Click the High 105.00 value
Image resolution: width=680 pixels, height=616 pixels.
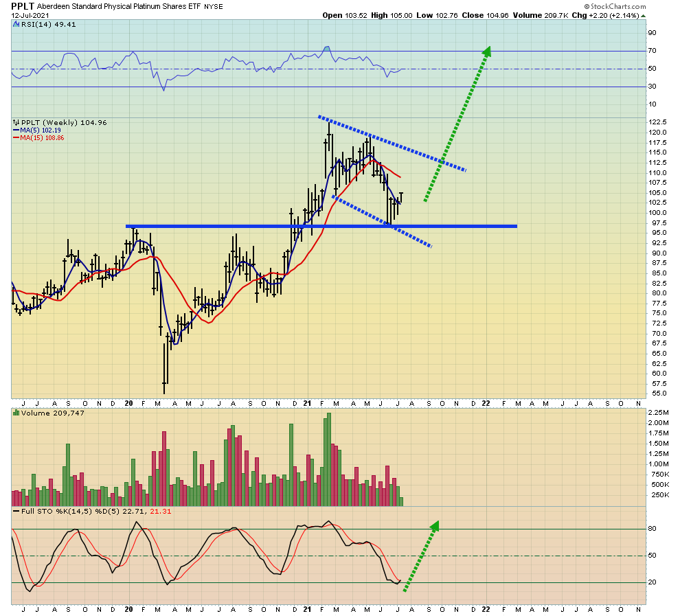point(392,16)
